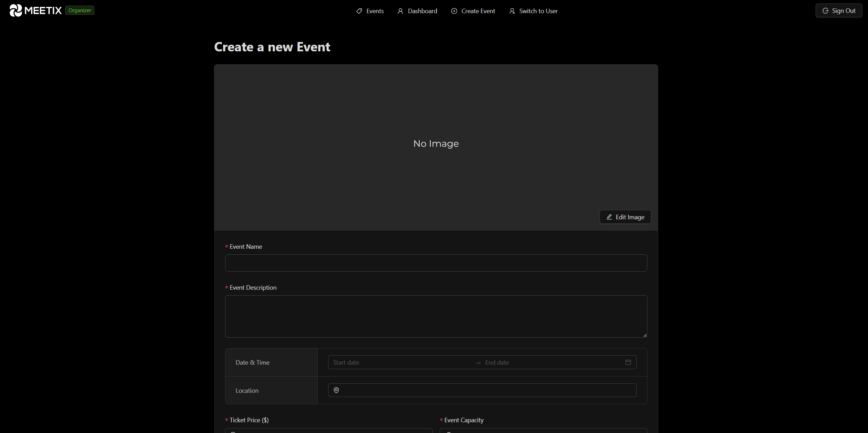Click the pencil icon on Edit Image
Viewport: 868px width, 433px height.
pos(609,217)
